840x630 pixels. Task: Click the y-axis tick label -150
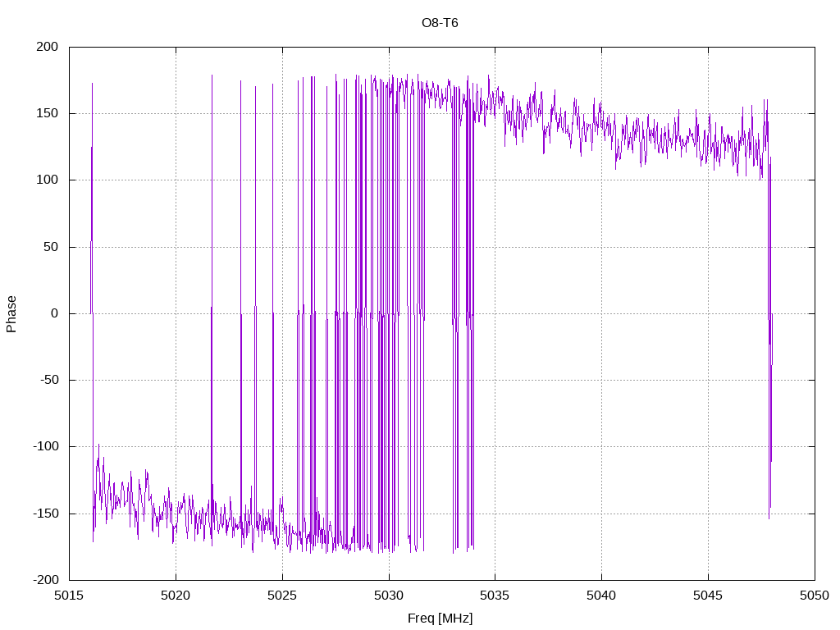point(46,514)
